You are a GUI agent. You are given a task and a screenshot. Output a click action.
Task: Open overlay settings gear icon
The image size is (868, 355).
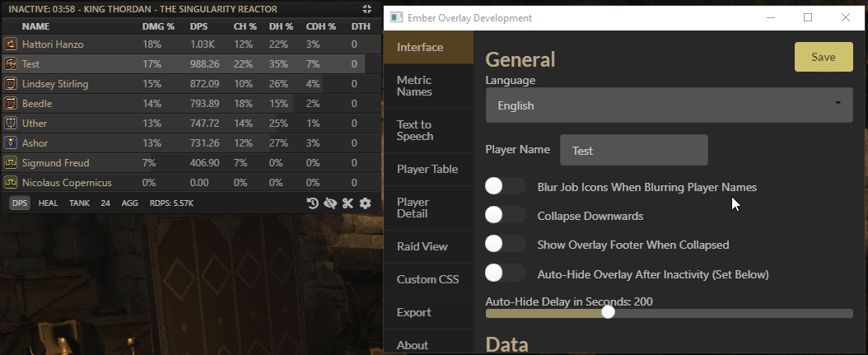366,203
